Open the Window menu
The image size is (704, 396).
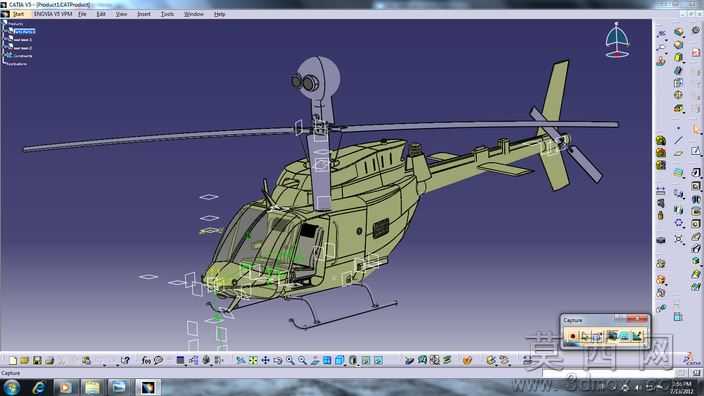[194, 14]
